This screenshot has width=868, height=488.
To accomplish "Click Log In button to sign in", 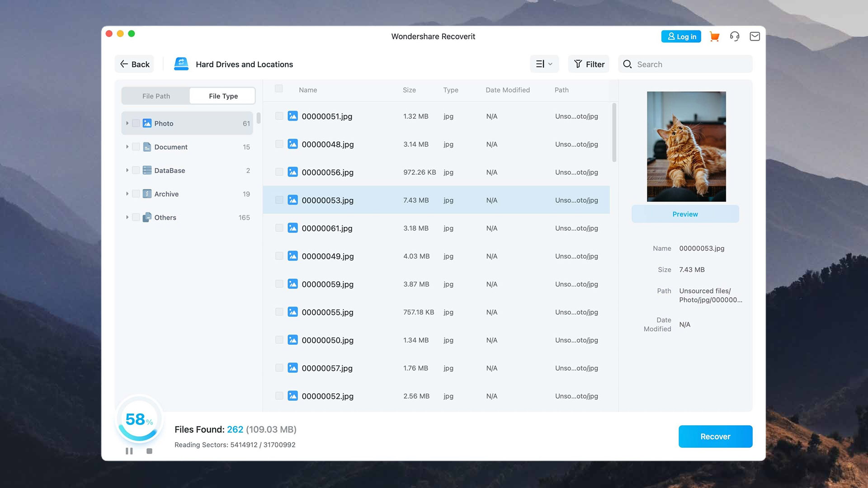I will [682, 36].
